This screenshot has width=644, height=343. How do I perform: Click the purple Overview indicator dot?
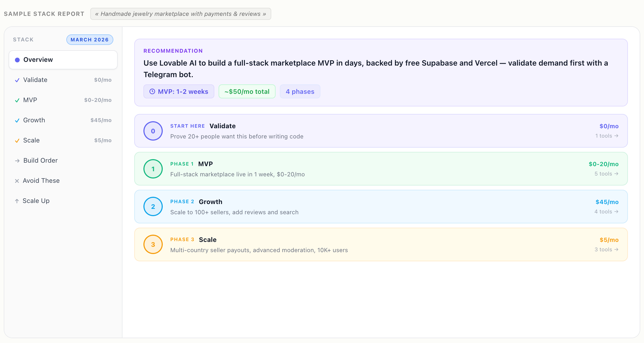click(17, 60)
